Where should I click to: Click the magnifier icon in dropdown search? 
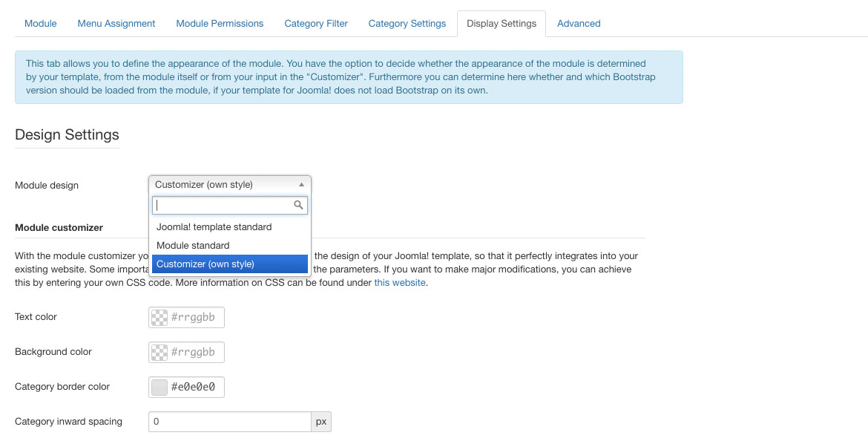[298, 205]
